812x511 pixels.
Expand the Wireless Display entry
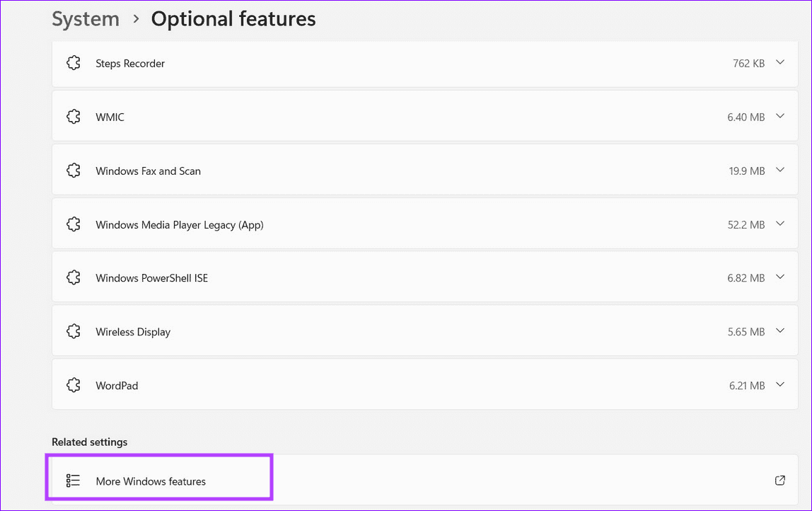pos(780,331)
